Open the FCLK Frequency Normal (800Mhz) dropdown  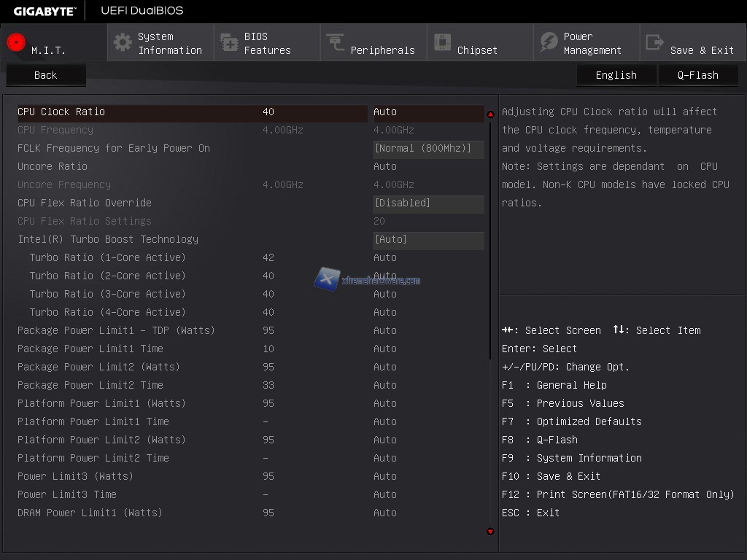coord(428,148)
